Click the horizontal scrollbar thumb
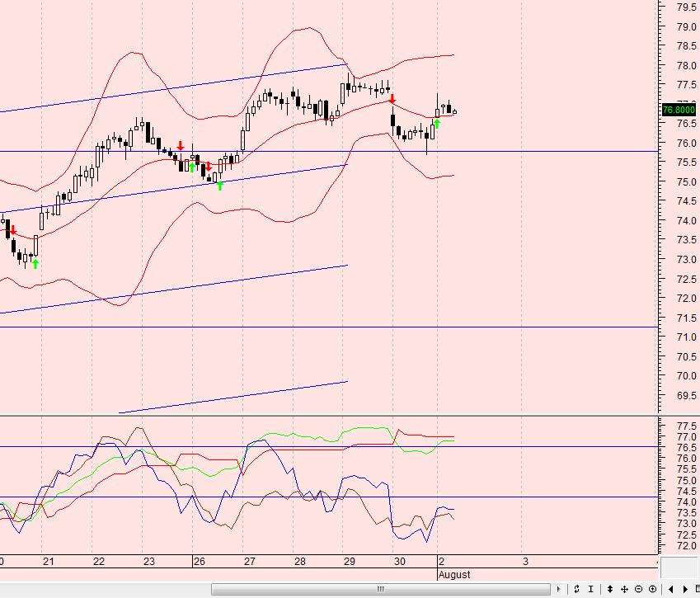700x598 pixels. pyautogui.click(x=381, y=589)
